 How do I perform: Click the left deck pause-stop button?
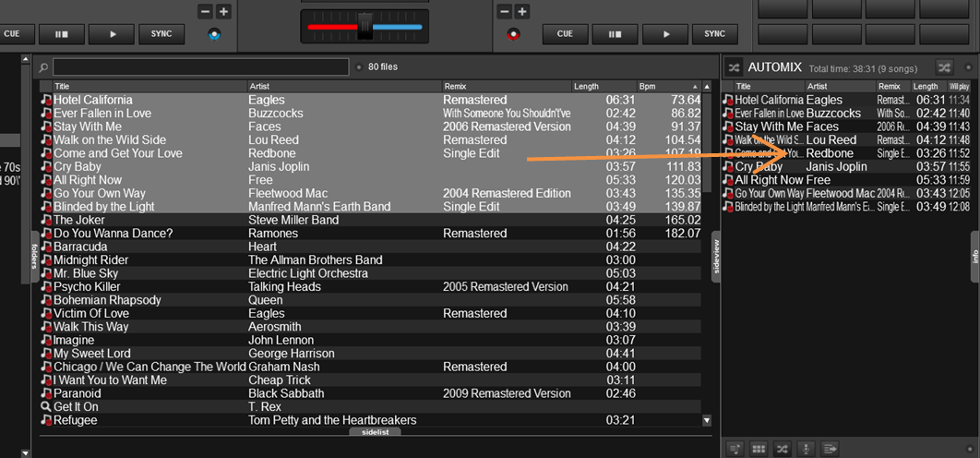(x=61, y=34)
